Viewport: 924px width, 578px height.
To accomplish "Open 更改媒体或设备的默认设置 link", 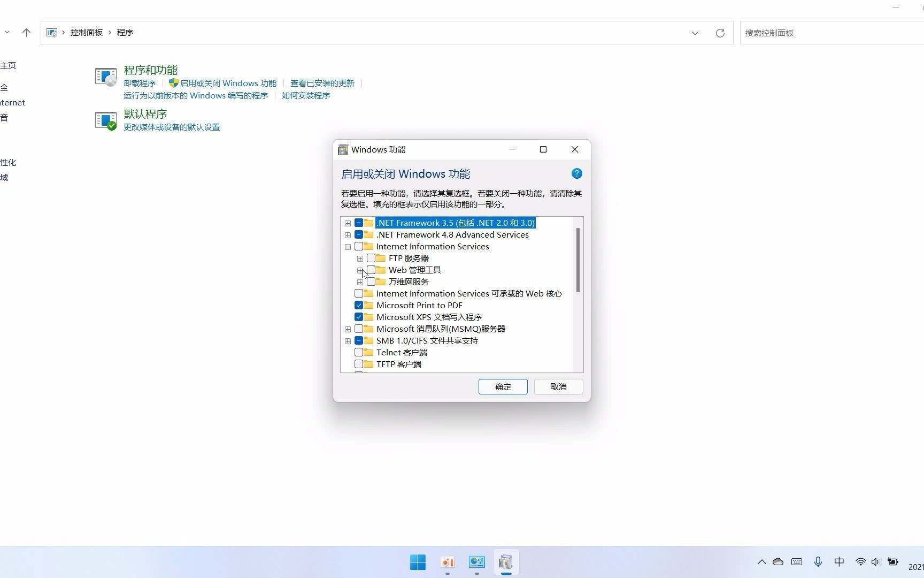I will [172, 127].
